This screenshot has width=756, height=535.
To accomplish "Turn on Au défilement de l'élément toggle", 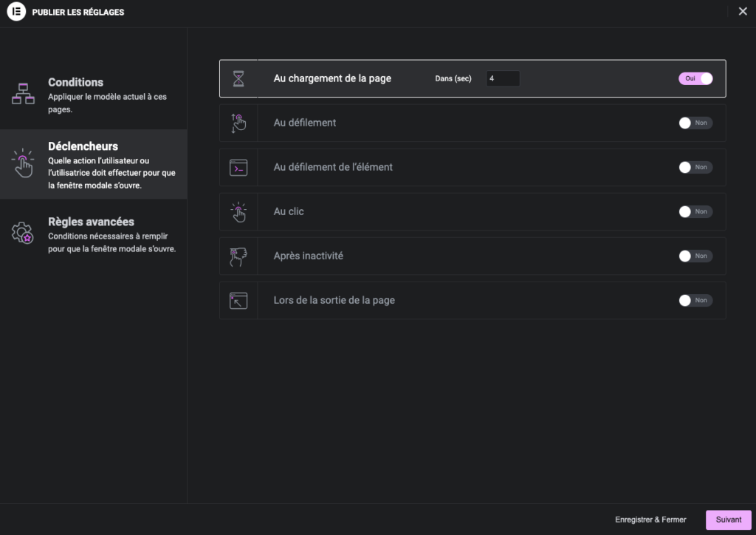I will point(695,167).
